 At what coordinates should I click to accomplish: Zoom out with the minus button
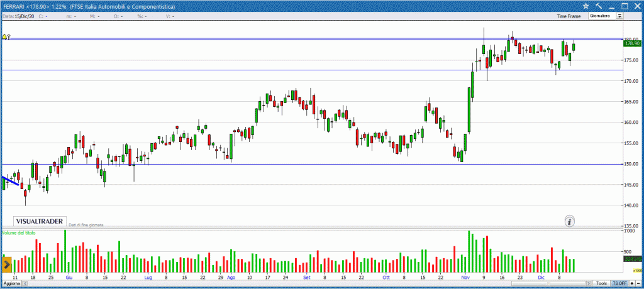pos(638,284)
